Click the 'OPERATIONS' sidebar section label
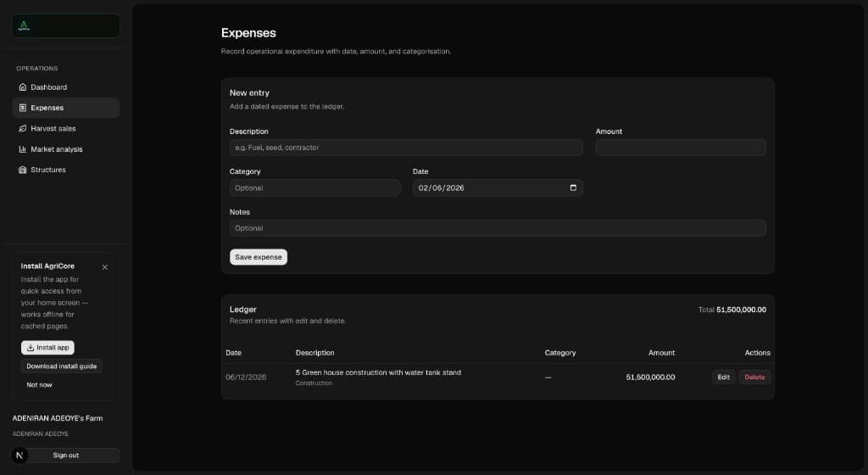Screen dimensions: 868x475 pyautogui.click(x=37, y=69)
